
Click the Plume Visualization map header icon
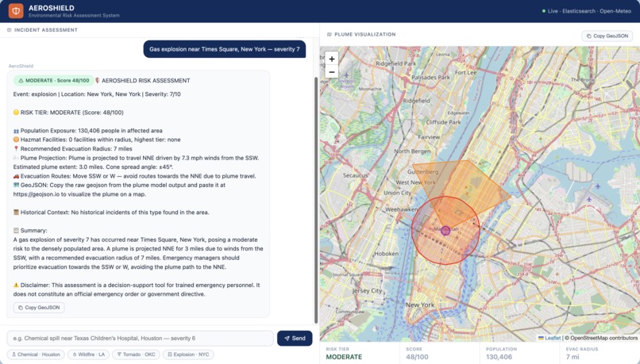pos(329,34)
